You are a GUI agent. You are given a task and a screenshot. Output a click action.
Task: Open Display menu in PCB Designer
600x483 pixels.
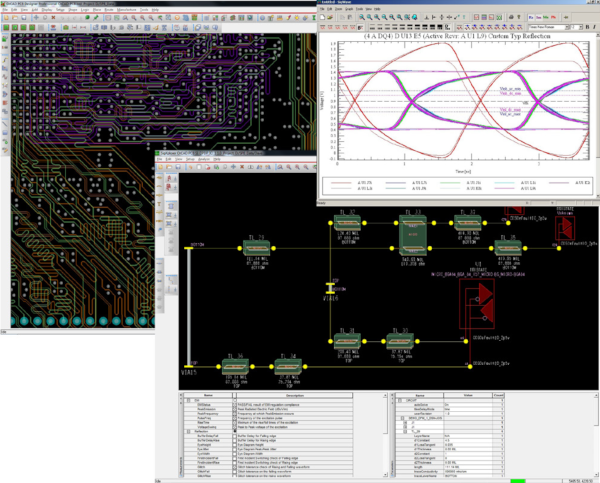47,10
